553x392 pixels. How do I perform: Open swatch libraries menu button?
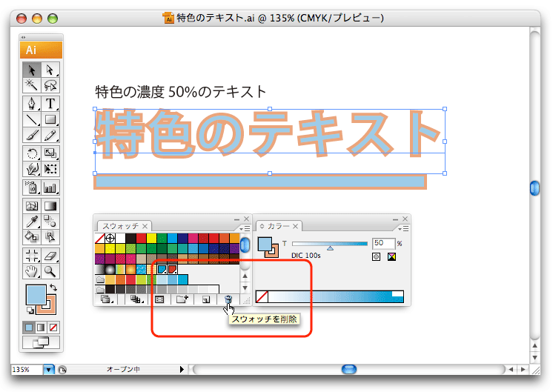(x=105, y=299)
